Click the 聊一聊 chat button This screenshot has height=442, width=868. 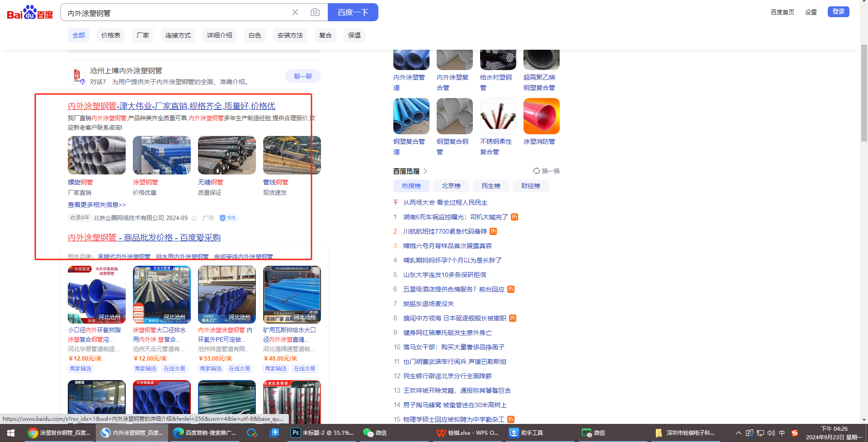tap(303, 76)
